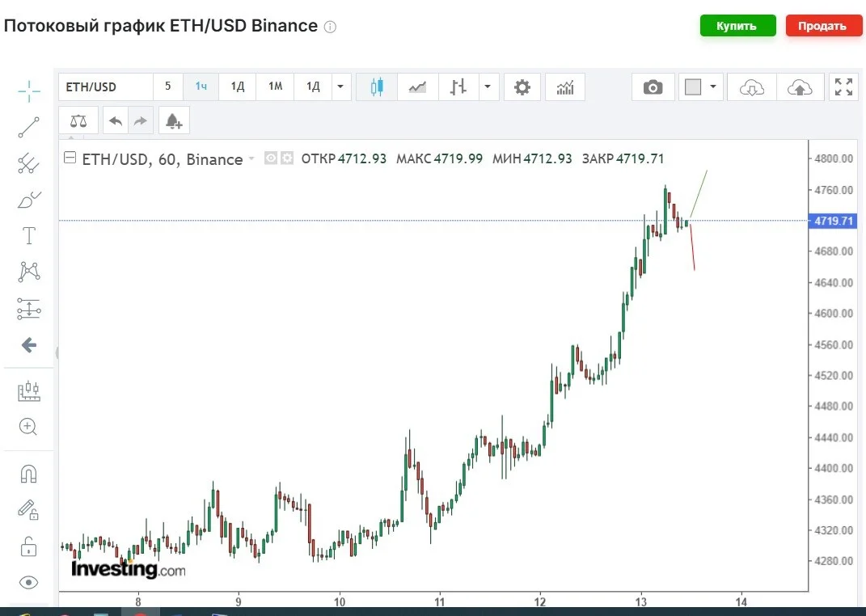Open the layout dropdown arrow

713,86
